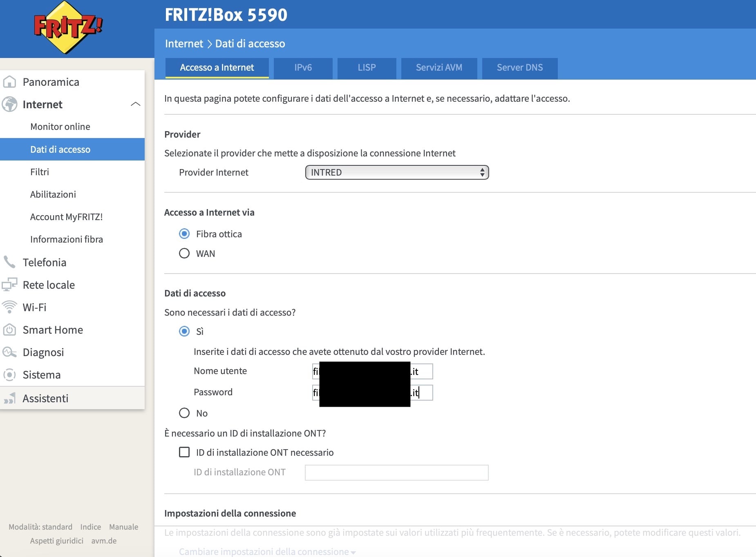The image size is (756, 557).
Task: Click the Indice footer link
Action: click(91, 527)
